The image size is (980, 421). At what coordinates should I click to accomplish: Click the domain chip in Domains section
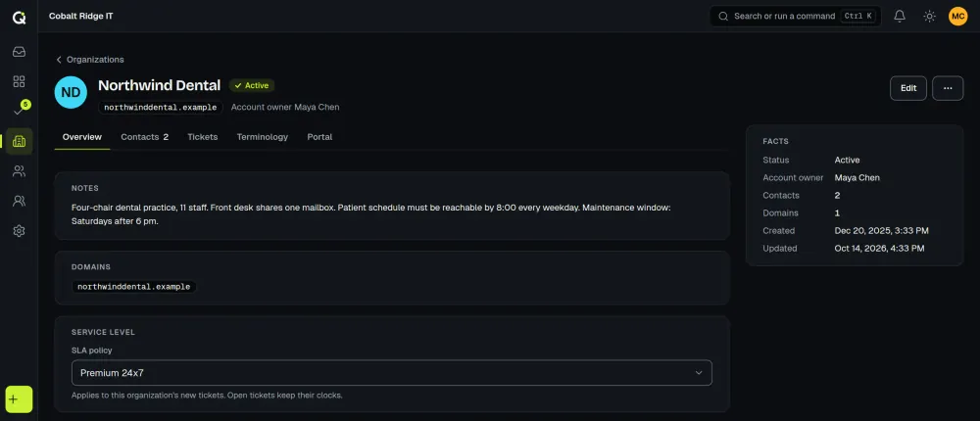pyautogui.click(x=133, y=287)
